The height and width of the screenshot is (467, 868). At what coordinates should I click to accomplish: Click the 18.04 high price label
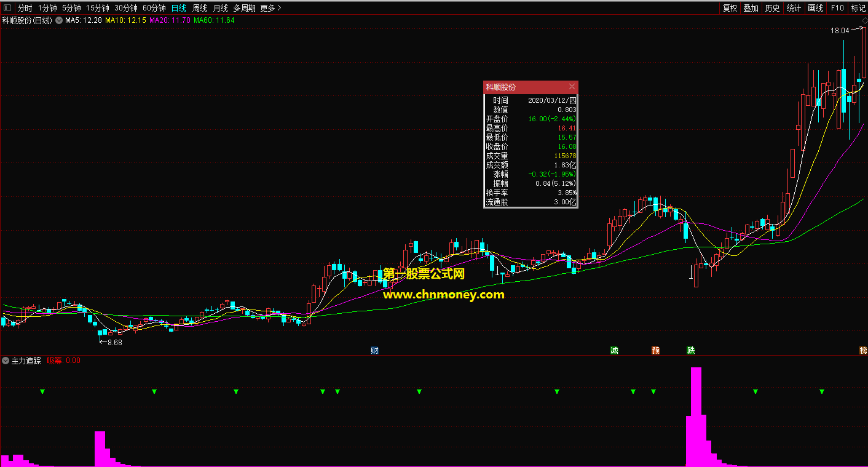[839, 30]
